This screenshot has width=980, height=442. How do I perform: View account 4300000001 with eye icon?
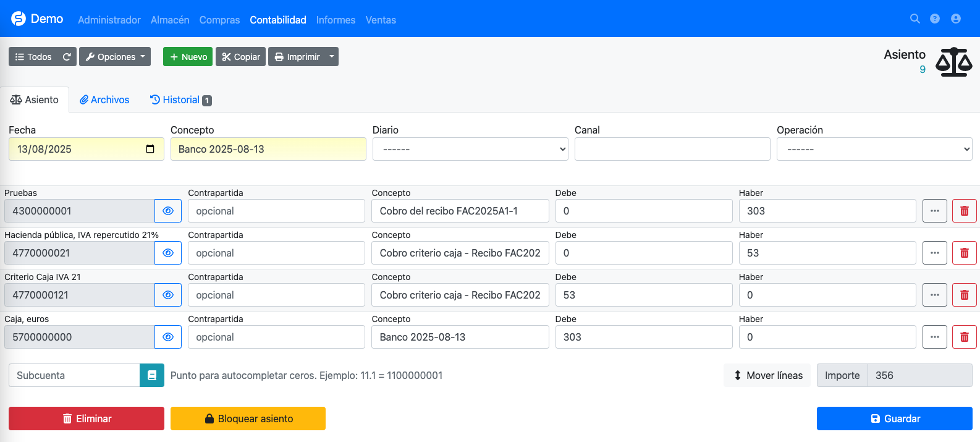click(168, 211)
